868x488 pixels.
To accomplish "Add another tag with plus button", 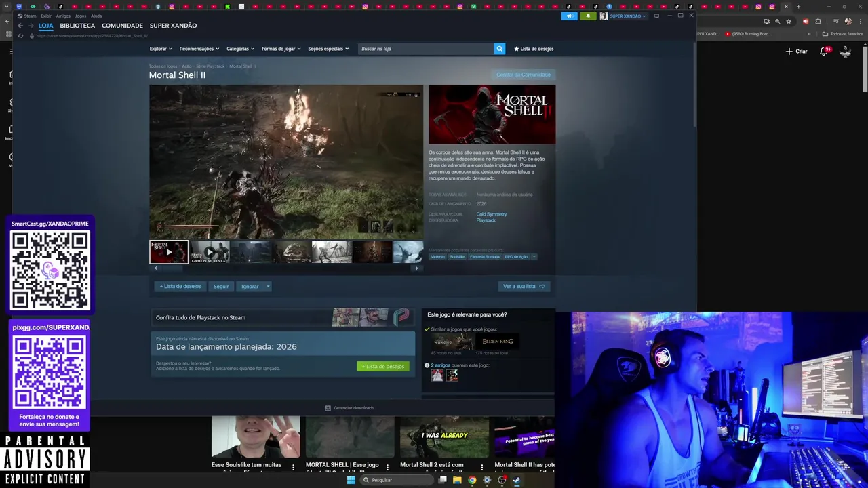I will pyautogui.click(x=534, y=257).
